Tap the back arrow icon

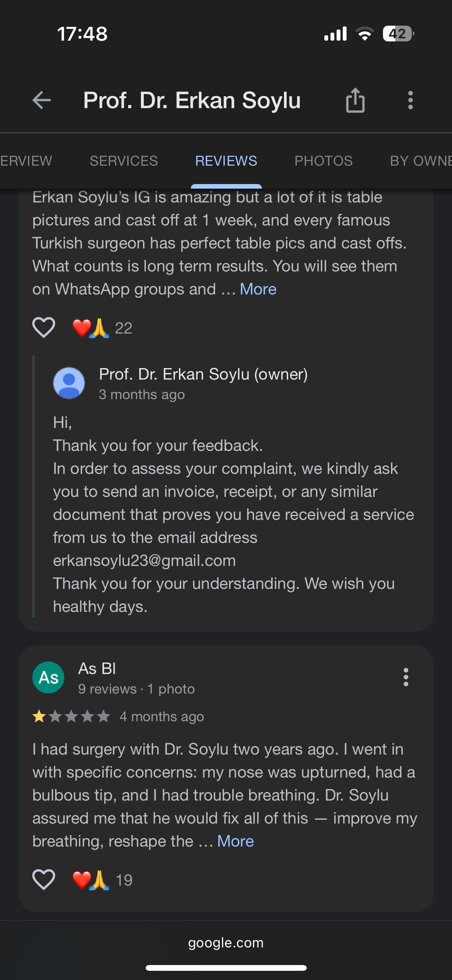(41, 100)
